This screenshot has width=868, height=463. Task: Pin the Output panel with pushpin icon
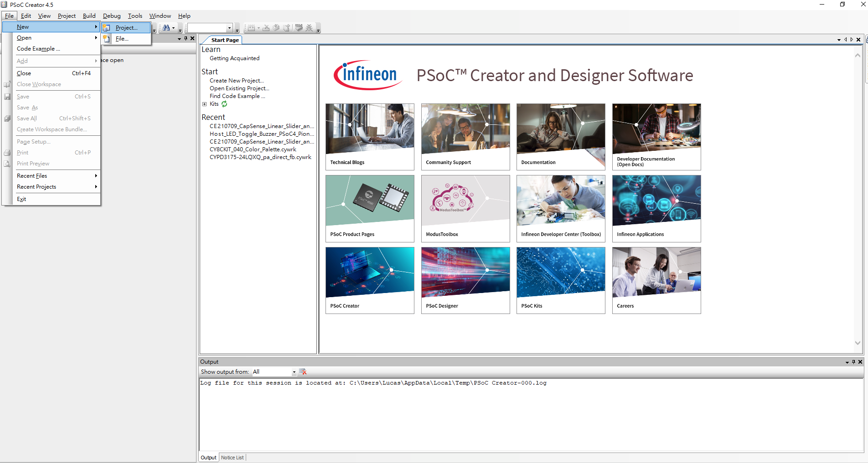tap(853, 362)
